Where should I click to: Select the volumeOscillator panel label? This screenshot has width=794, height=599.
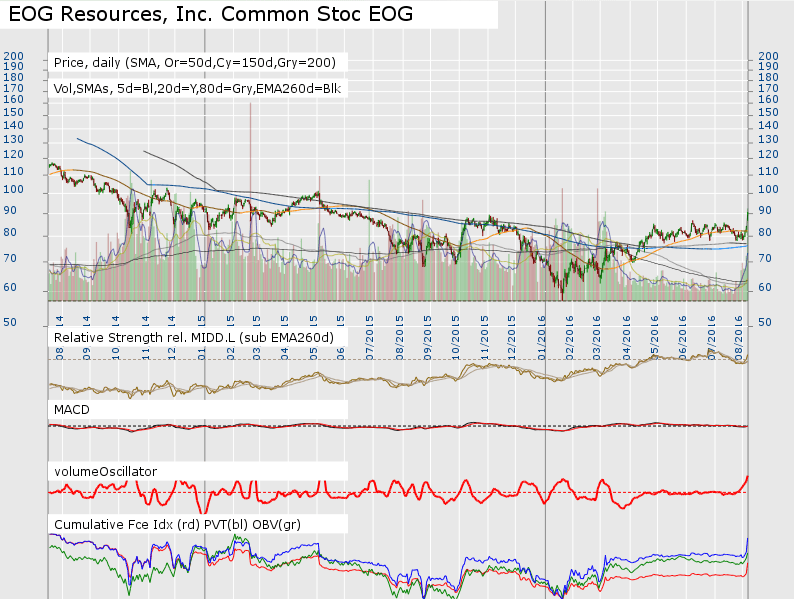click(x=105, y=472)
